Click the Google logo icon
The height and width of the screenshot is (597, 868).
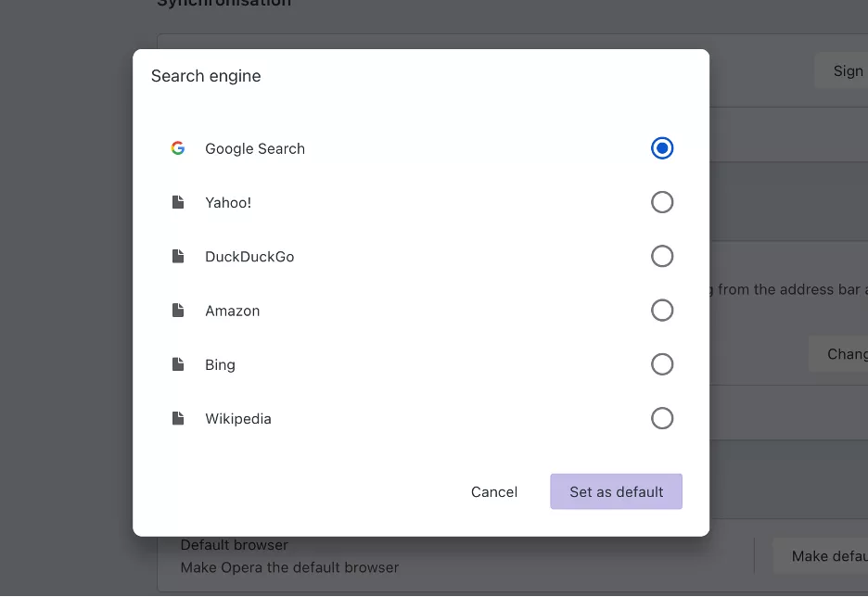178,148
